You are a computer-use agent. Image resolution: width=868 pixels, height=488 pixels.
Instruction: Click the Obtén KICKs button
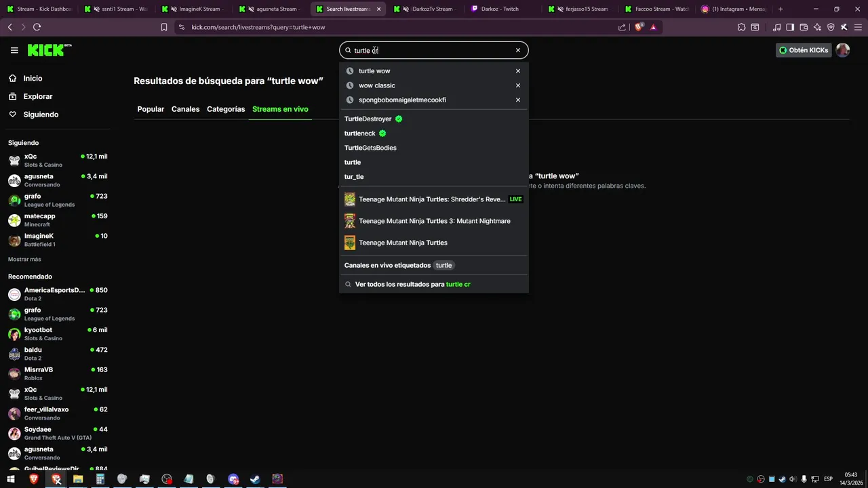[804, 50]
